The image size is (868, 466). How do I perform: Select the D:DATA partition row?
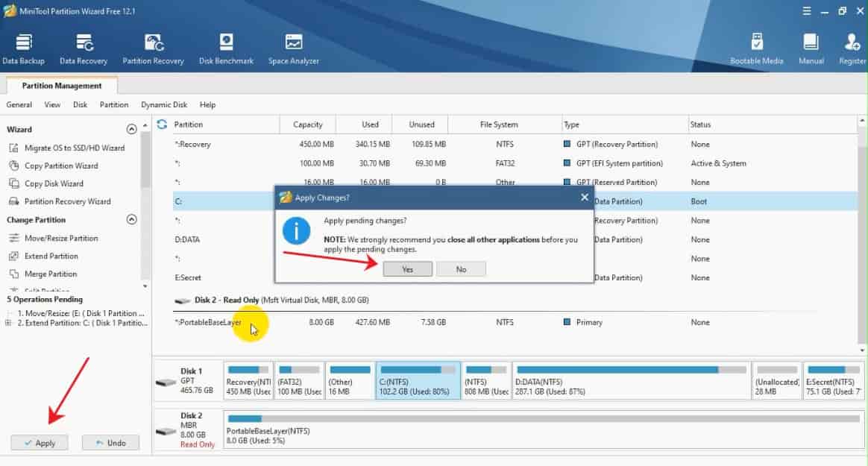(515, 239)
